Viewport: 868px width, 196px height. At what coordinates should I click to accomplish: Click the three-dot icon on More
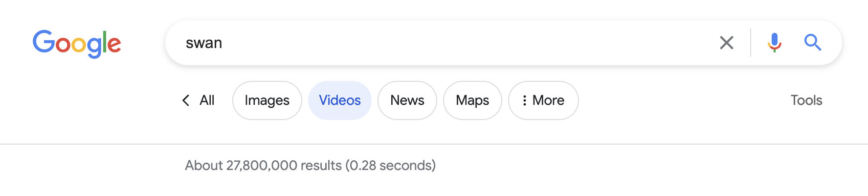pyautogui.click(x=524, y=100)
